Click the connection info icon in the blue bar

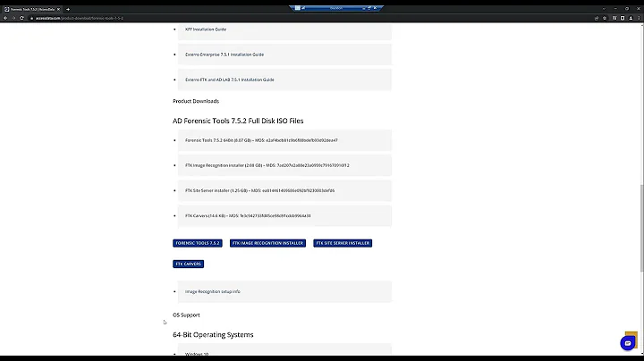coord(303,8)
